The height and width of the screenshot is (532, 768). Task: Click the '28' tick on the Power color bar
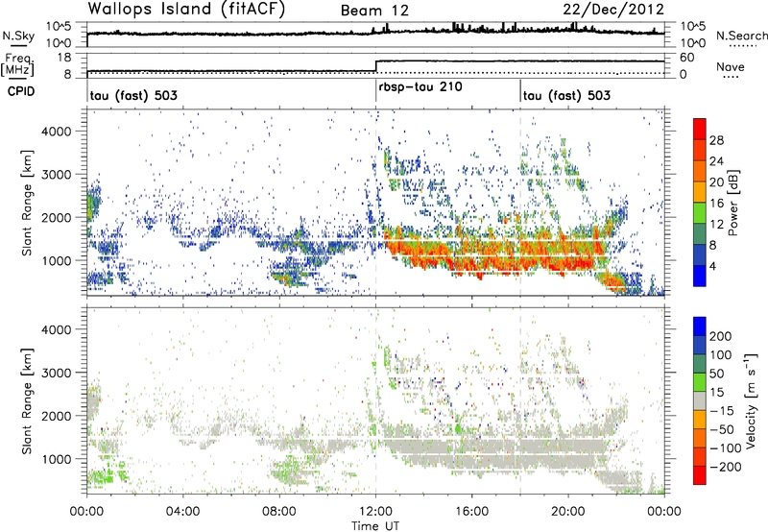click(716, 140)
